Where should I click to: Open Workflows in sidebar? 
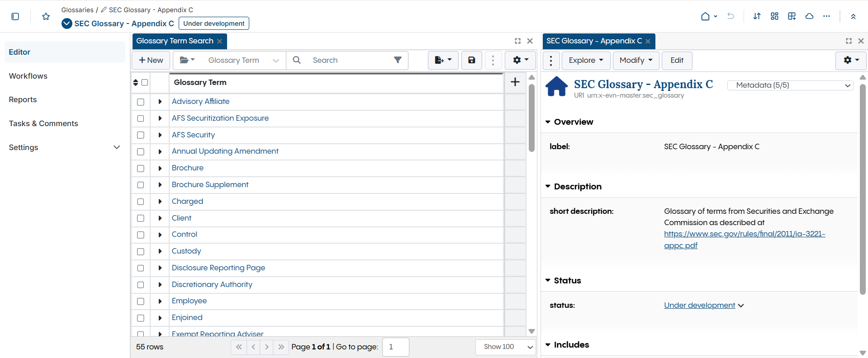point(28,76)
